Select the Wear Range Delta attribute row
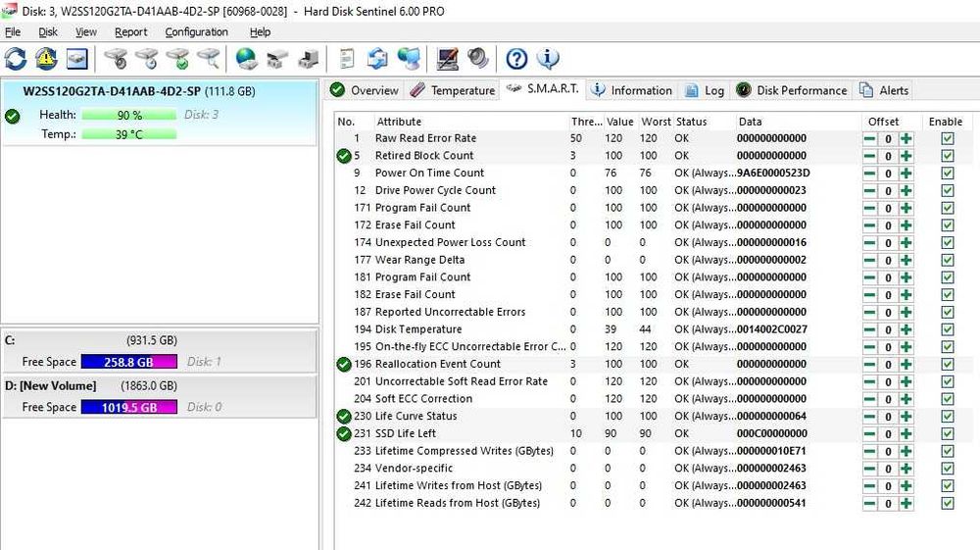Viewport: 980px width, 550px height. pos(653,260)
